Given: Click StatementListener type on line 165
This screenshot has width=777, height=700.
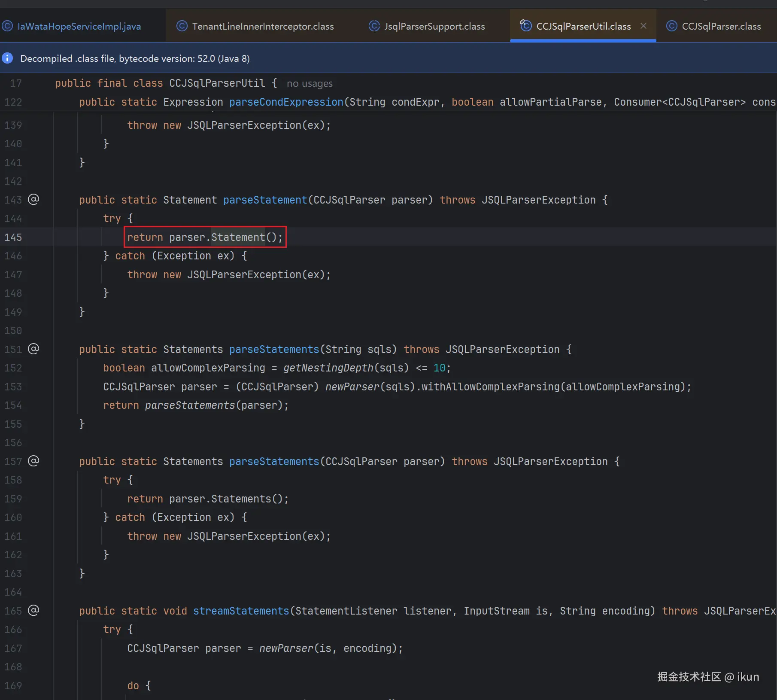Looking at the screenshot, I should 346,611.
